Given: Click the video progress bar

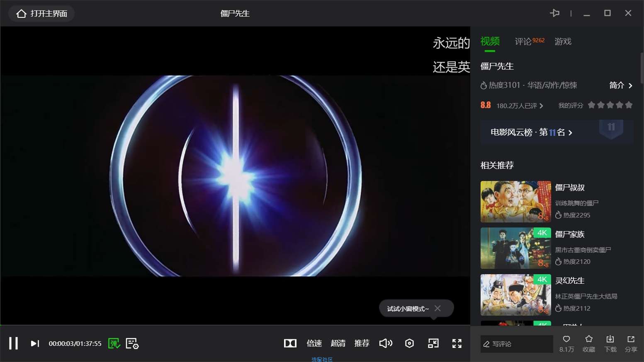Looking at the screenshot, I should [235, 326].
